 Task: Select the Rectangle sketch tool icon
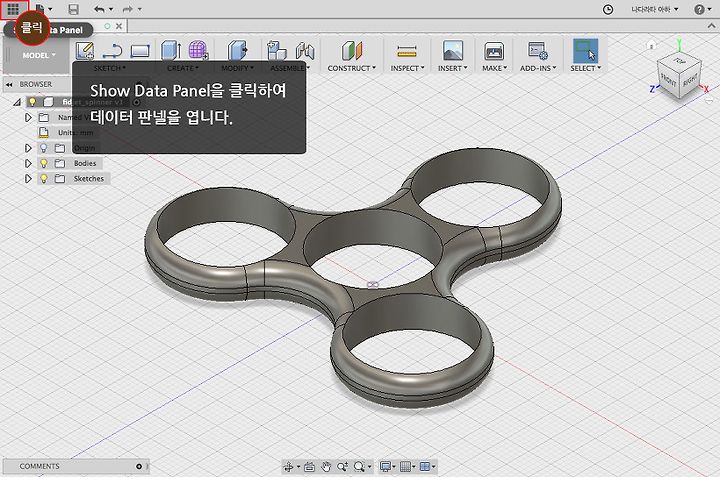click(140, 51)
